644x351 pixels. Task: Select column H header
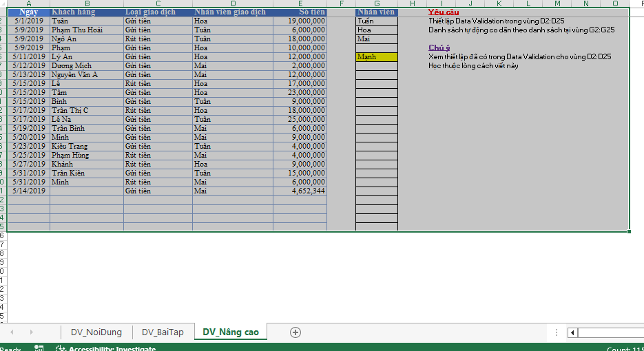pos(413,3)
